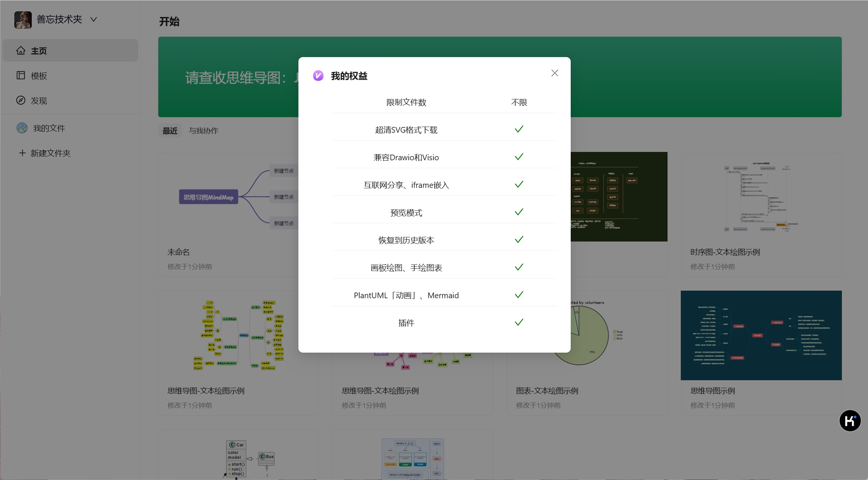Click the checkmark for 互联网分享、iframe嵌入
Image resolution: width=868 pixels, height=480 pixels.
pyautogui.click(x=519, y=184)
